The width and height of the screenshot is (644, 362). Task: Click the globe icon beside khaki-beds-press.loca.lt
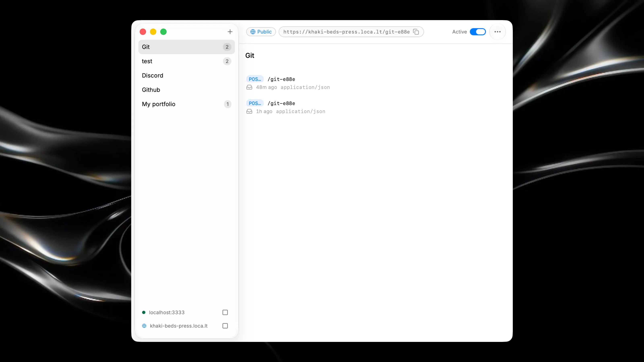tap(144, 326)
